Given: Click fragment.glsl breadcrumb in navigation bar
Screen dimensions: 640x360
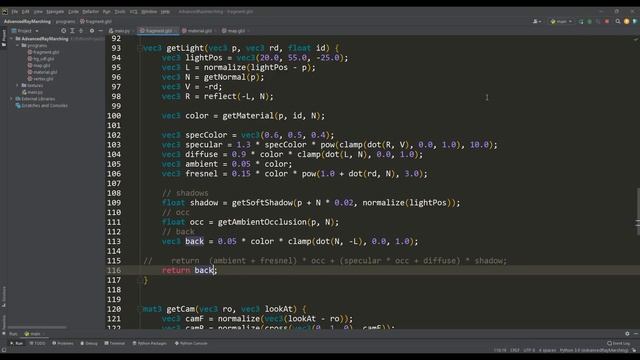Looking at the screenshot, I should (x=96, y=21).
